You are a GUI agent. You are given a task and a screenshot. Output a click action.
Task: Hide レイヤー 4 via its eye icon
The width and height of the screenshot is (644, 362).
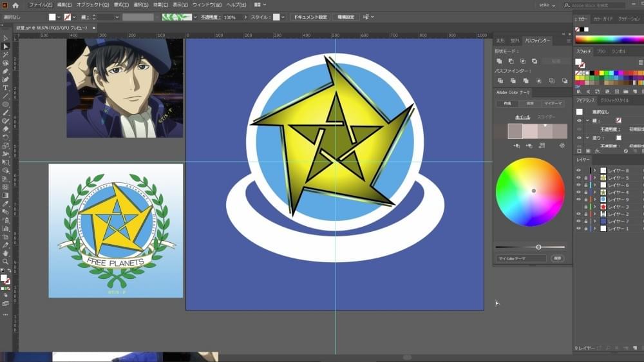pyautogui.click(x=579, y=193)
